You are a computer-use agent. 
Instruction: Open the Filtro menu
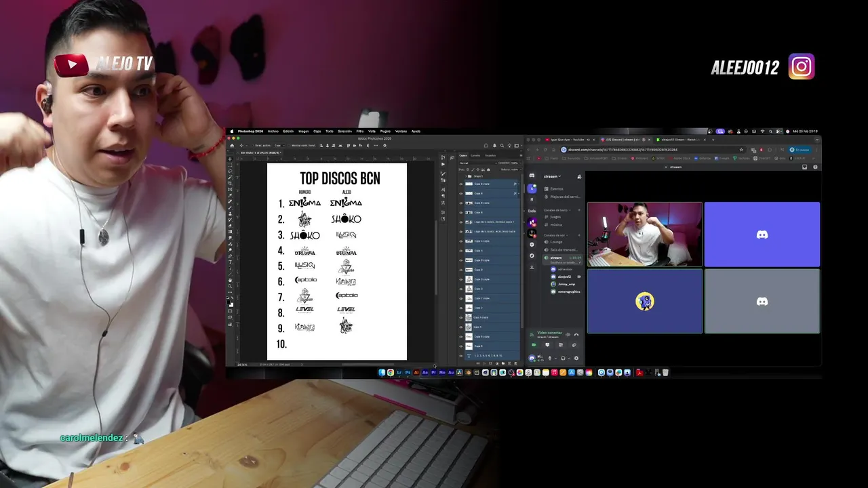[x=359, y=131]
